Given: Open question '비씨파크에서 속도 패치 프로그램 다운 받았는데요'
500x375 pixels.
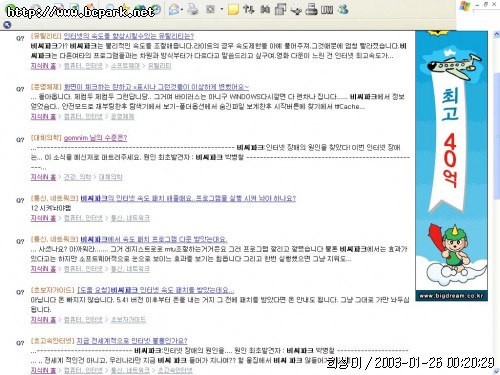Looking at the screenshot, I should (x=154, y=239).
